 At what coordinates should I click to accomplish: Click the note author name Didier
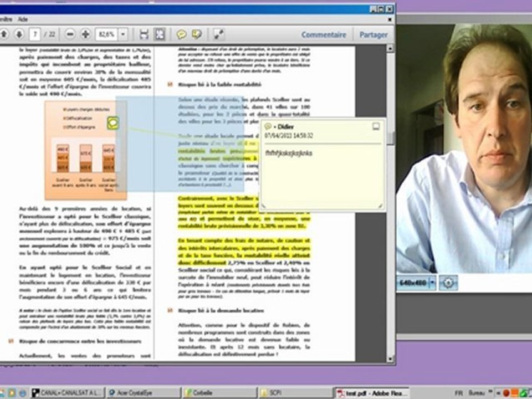(x=286, y=127)
